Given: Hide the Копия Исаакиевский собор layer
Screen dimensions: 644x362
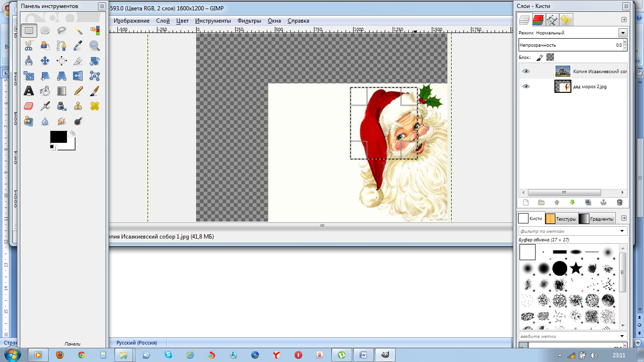Looking at the screenshot, I should [x=526, y=72].
